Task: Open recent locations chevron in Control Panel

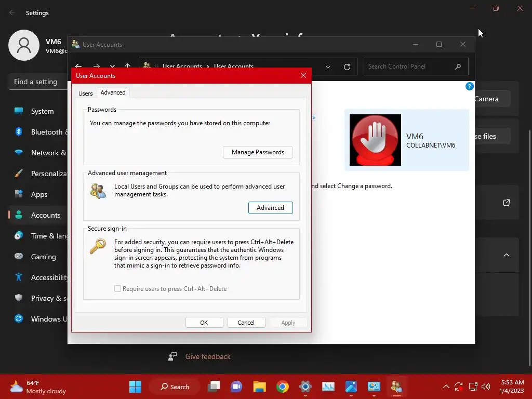Action: coord(112,66)
